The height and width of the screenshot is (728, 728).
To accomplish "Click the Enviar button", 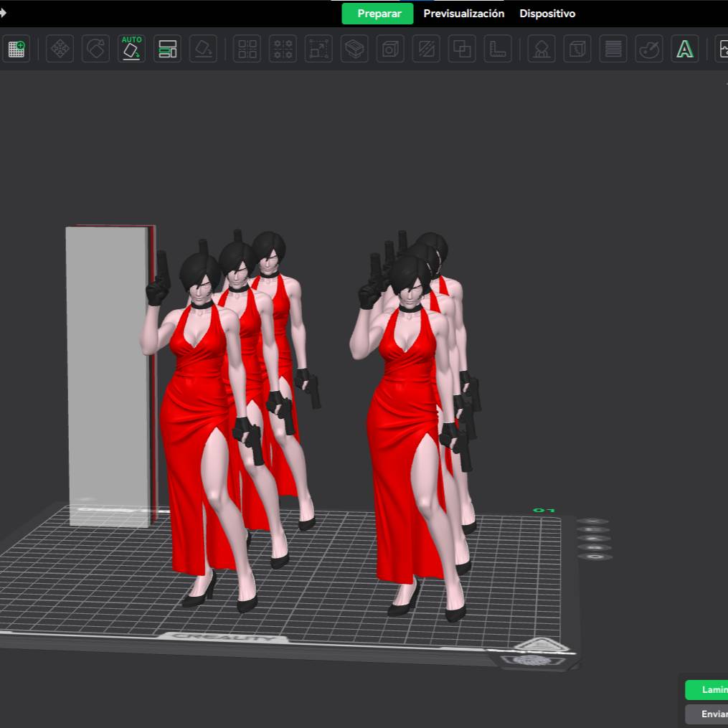I will [x=712, y=714].
